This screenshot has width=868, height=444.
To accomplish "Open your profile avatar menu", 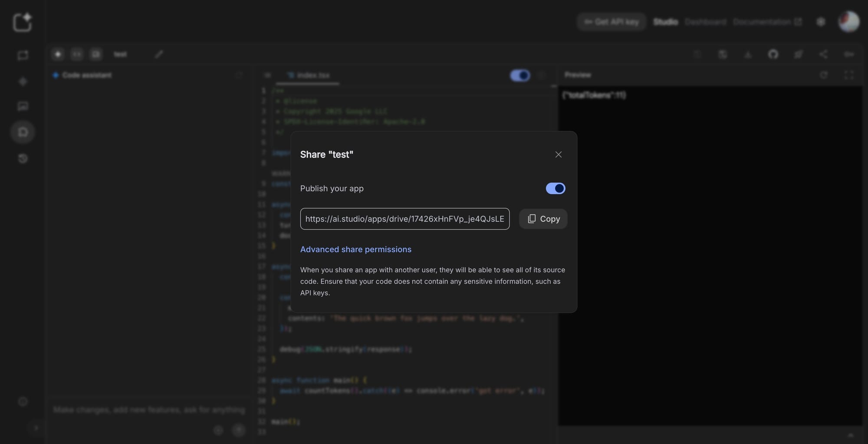I will [848, 21].
